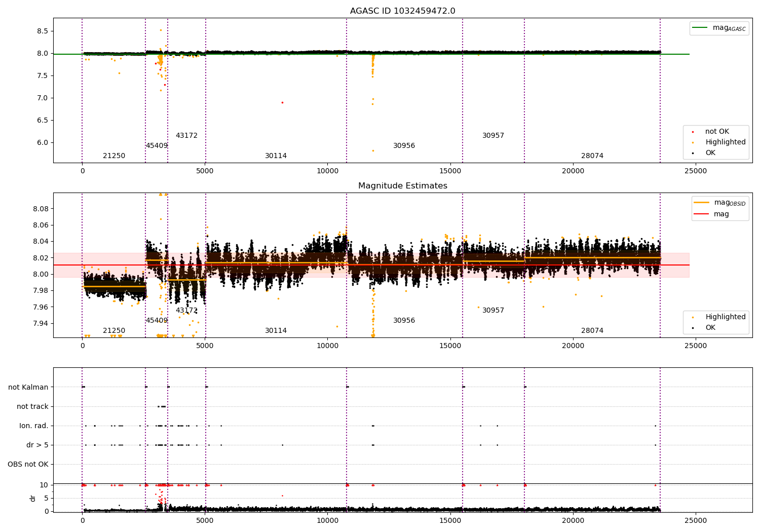Click OBSID label 43172 in the top plot

(186, 136)
